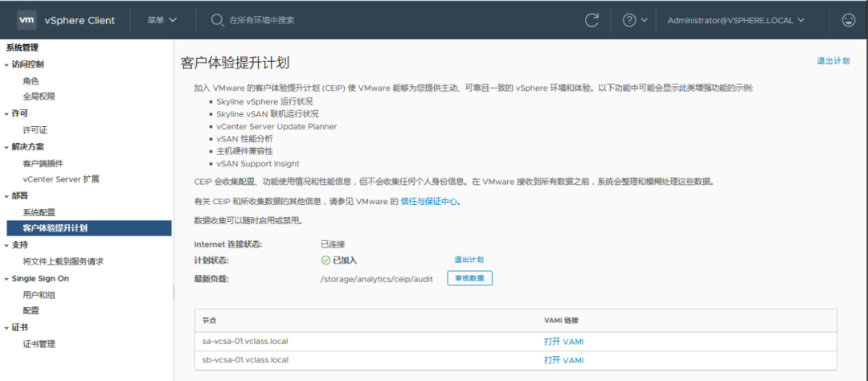Open 证书管理 in the sidebar
This screenshot has height=381, width=868.
coord(39,344)
